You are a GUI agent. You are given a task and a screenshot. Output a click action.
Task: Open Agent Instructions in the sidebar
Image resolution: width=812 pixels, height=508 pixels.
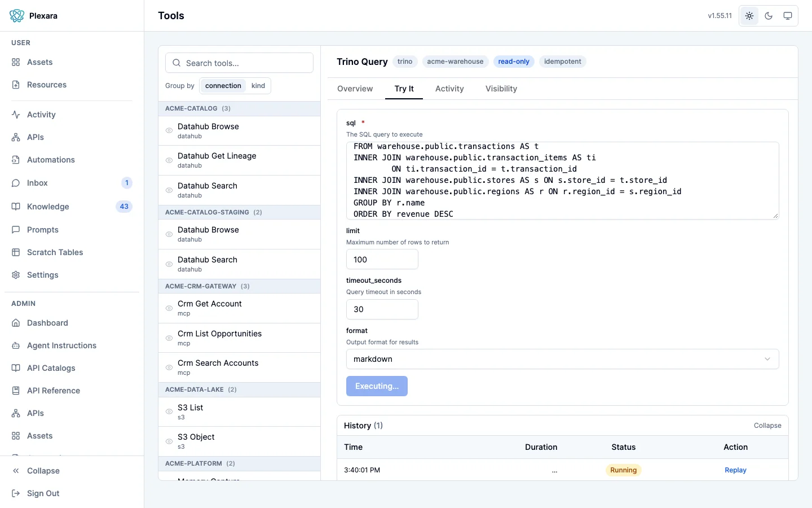[72, 345]
